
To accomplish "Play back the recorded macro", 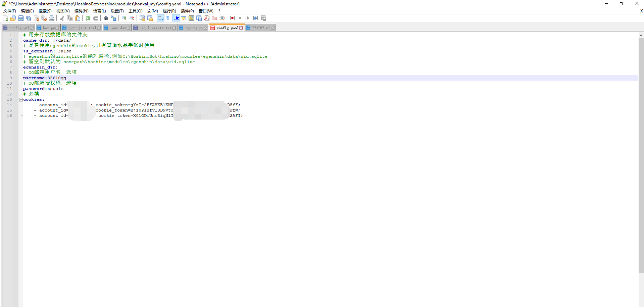I will click(248, 18).
